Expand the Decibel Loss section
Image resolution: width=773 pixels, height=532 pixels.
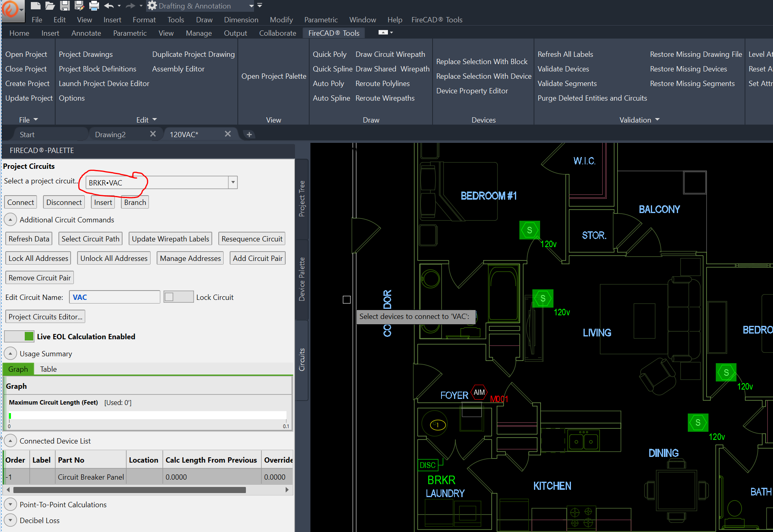pyautogui.click(x=11, y=520)
